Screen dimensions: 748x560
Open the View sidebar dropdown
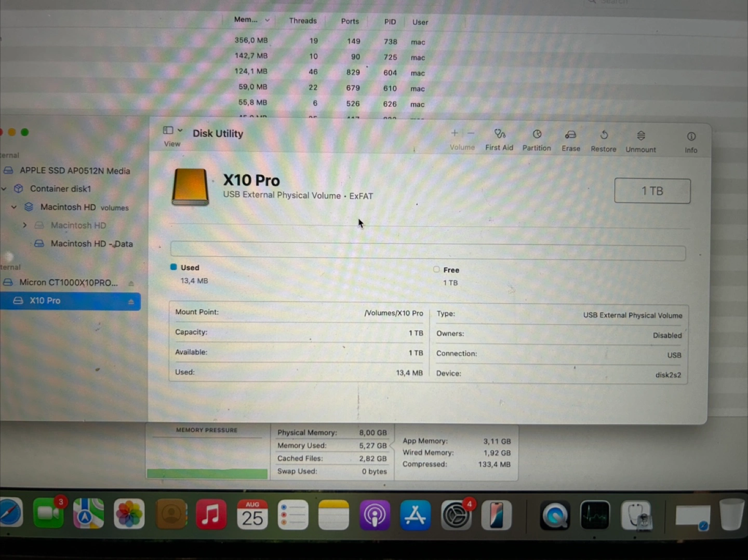(172, 131)
